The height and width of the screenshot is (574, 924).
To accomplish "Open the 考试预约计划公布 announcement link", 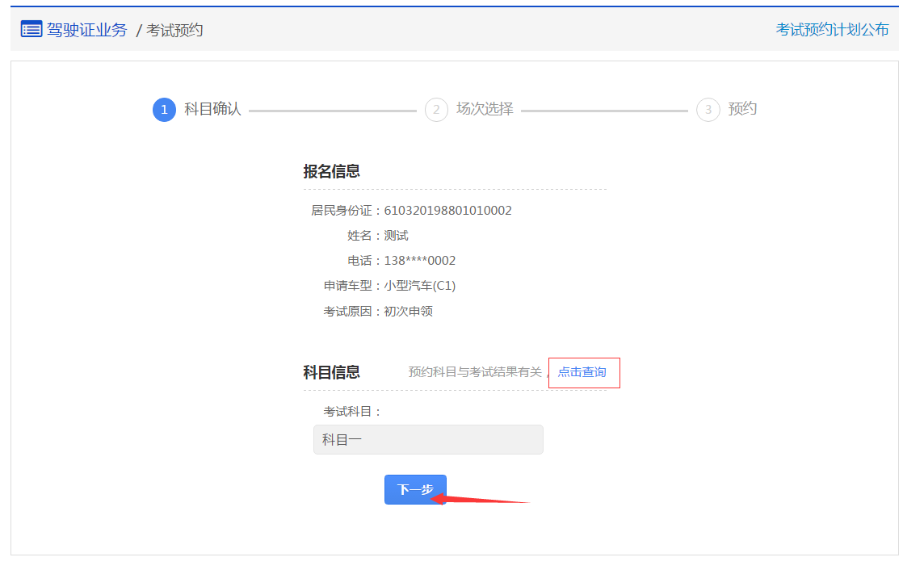I will pyautogui.click(x=833, y=30).
